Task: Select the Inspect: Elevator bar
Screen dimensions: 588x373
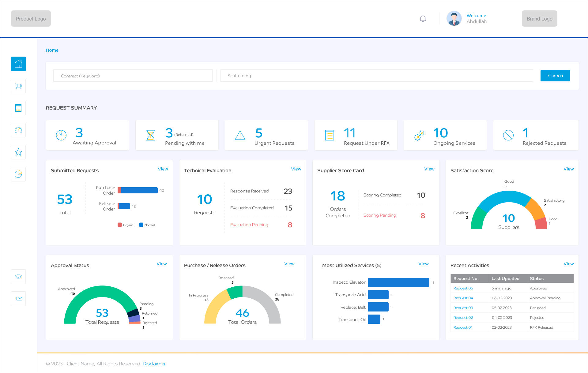Action: coord(398,282)
